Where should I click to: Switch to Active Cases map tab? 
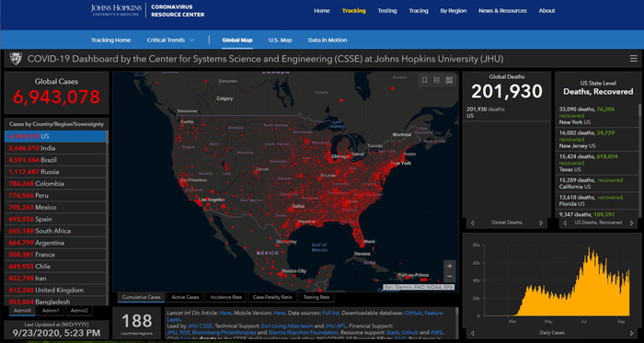(185, 297)
